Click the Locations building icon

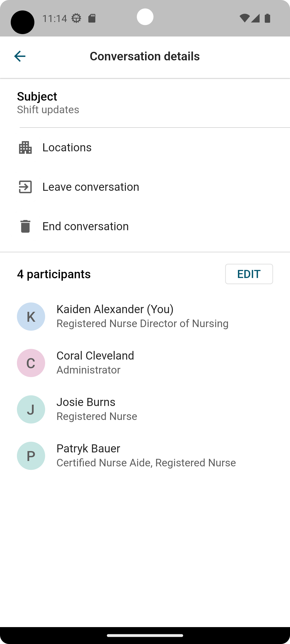tap(25, 148)
